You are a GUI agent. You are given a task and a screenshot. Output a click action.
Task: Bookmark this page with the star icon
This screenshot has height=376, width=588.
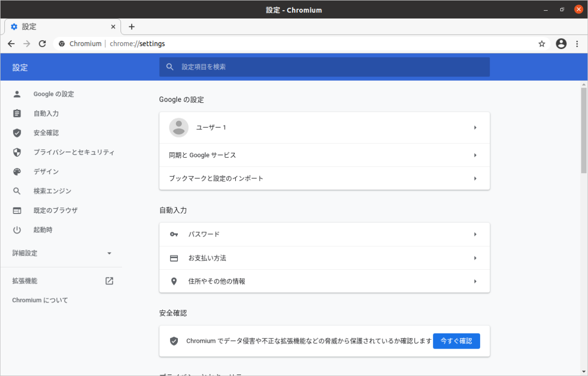click(542, 44)
